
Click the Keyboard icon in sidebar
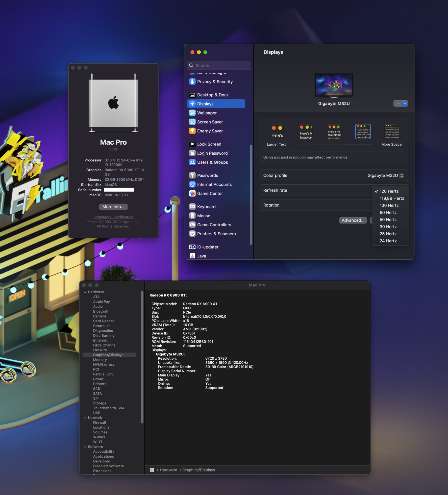tap(192, 207)
